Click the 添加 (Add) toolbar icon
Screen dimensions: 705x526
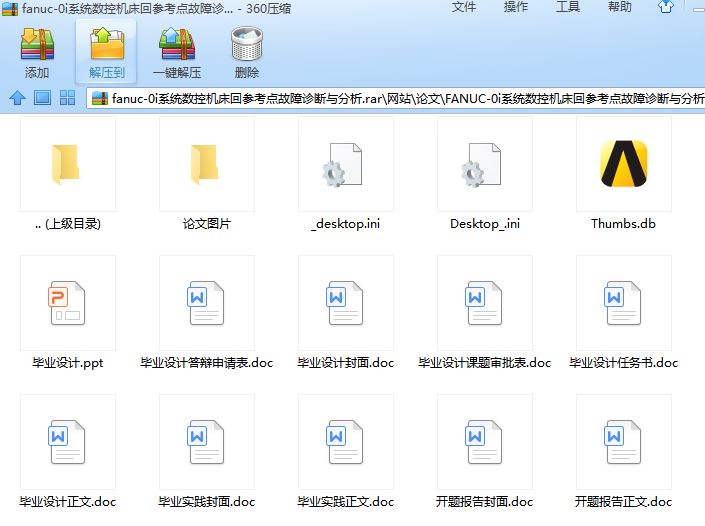tap(37, 44)
